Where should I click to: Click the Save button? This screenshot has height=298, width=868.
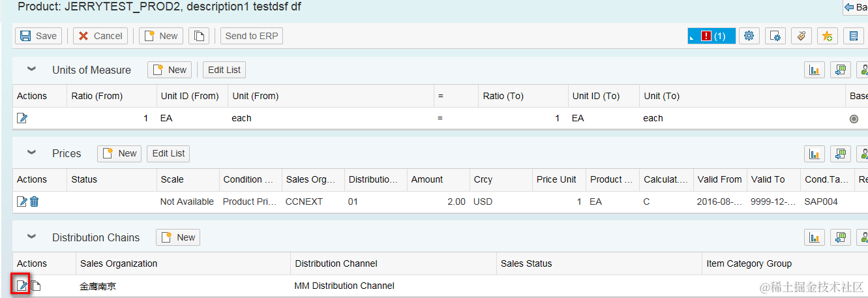[38, 36]
